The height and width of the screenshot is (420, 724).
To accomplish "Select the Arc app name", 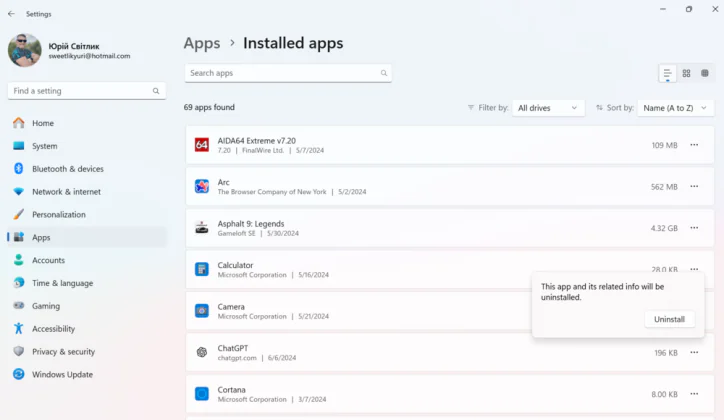I will pos(223,182).
